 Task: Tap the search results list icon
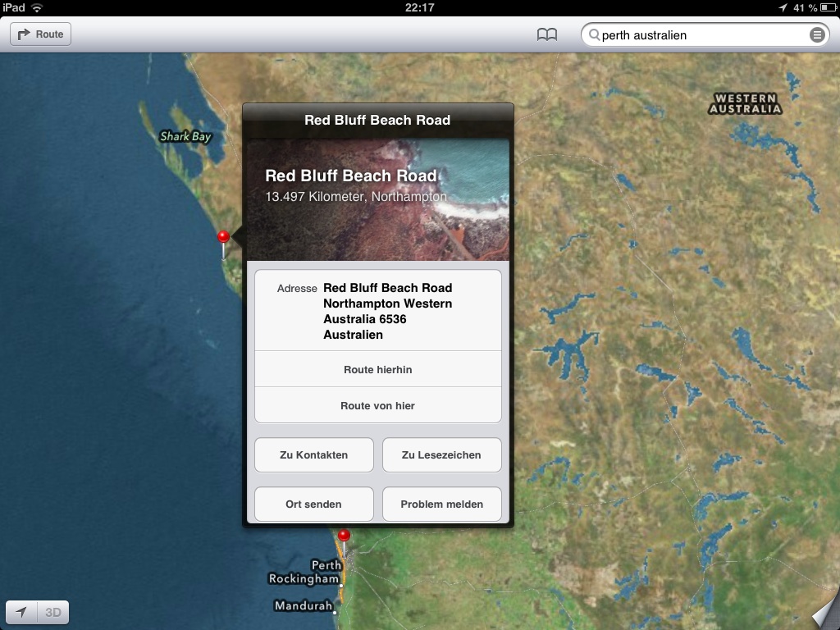pos(816,34)
